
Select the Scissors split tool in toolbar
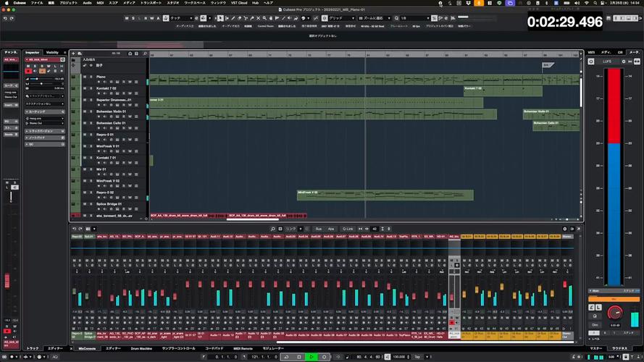[x=246, y=19]
